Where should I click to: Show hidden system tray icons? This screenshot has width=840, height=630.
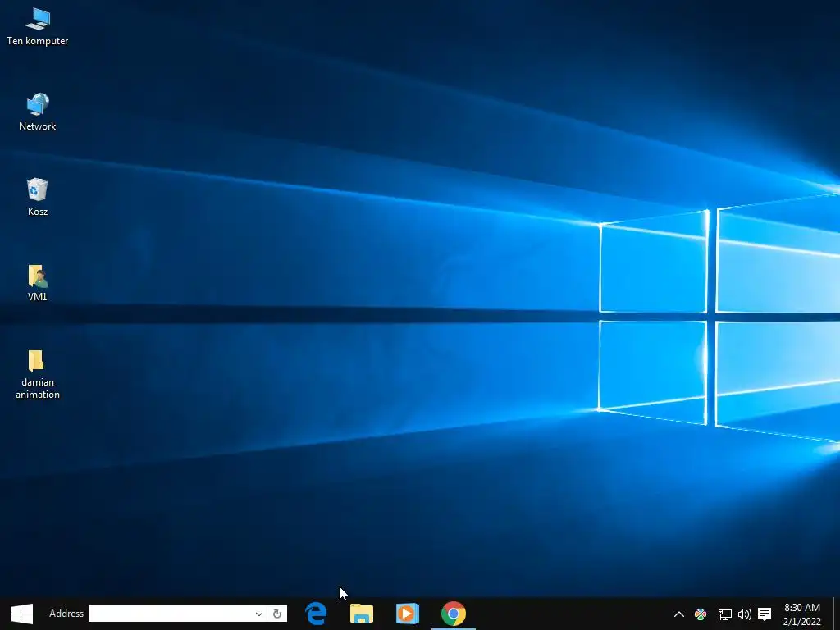coord(678,614)
